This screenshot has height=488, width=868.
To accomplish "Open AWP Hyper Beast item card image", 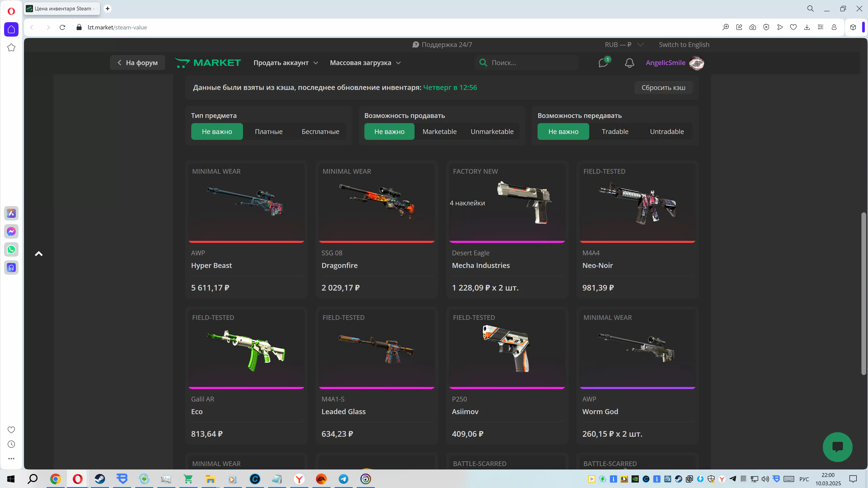I will [x=246, y=203].
